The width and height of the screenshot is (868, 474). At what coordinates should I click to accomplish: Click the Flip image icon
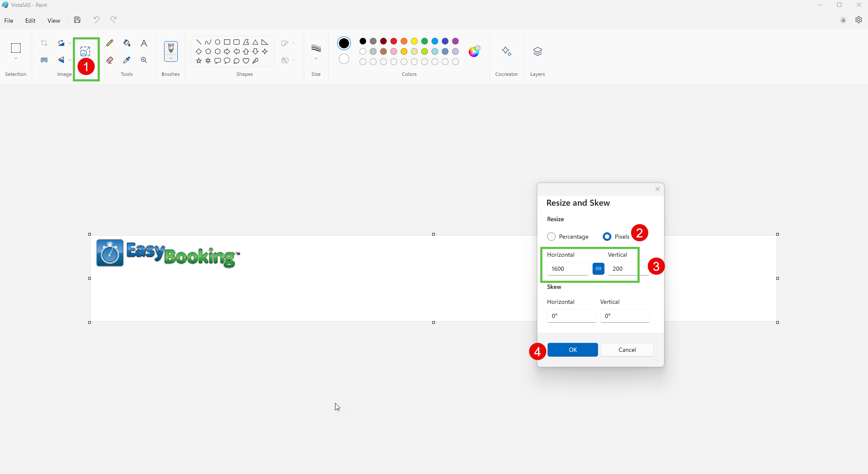tap(61, 60)
